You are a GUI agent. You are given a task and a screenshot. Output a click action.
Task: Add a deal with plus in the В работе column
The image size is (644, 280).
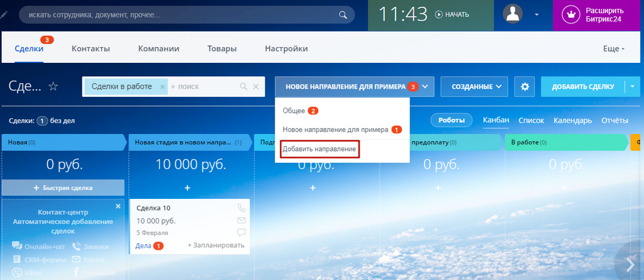pos(563,188)
